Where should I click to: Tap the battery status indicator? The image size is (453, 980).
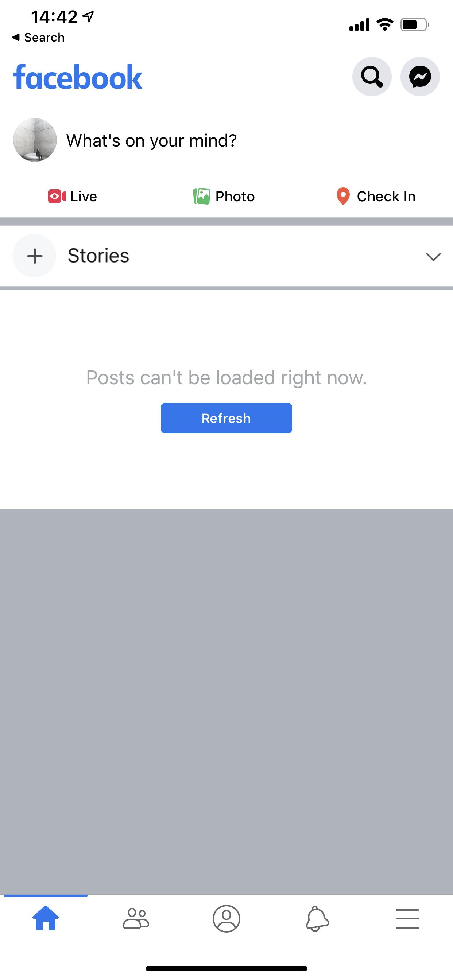(x=415, y=25)
